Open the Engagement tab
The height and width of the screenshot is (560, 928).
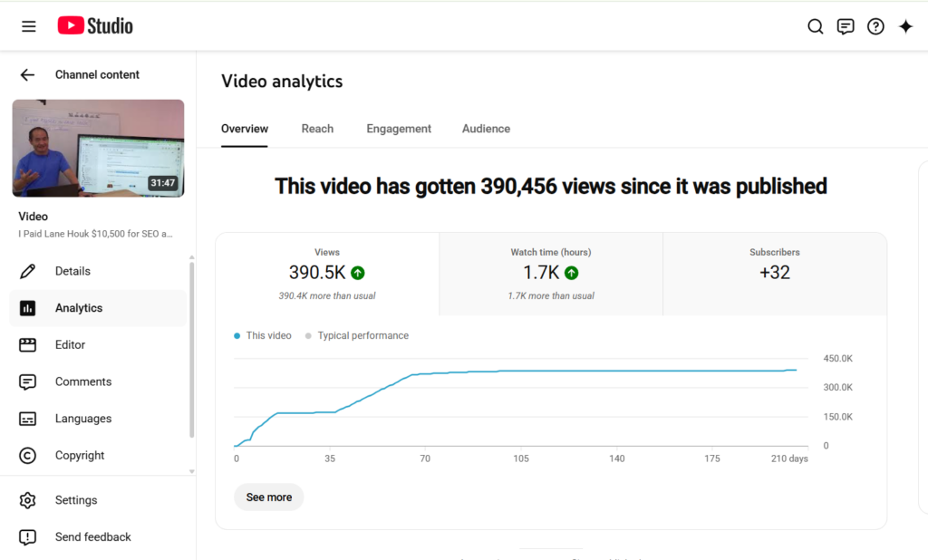399,129
